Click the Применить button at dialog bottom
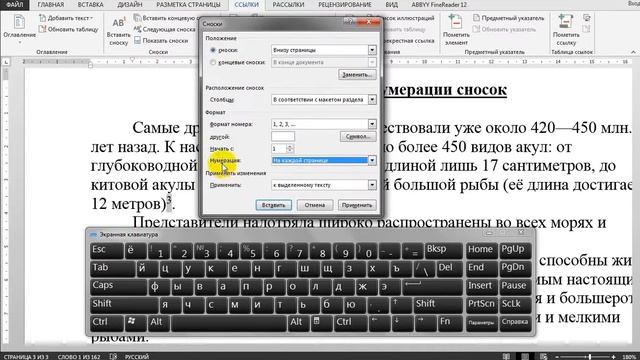The width and height of the screenshot is (640, 360). pos(357,205)
